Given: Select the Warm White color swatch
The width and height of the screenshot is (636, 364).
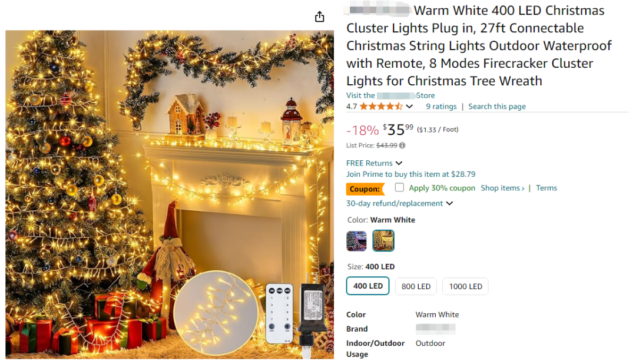Looking at the screenshot, I should [383, 241].
